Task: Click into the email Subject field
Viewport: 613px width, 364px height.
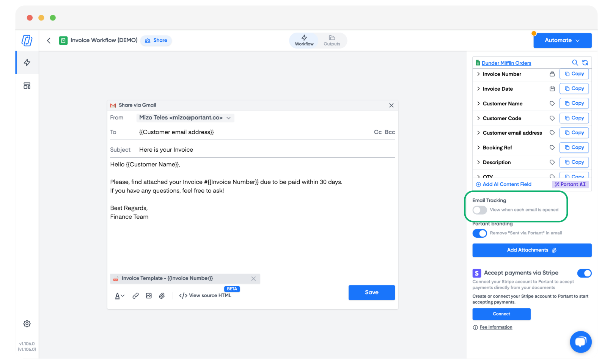Action: pos(266,150)
